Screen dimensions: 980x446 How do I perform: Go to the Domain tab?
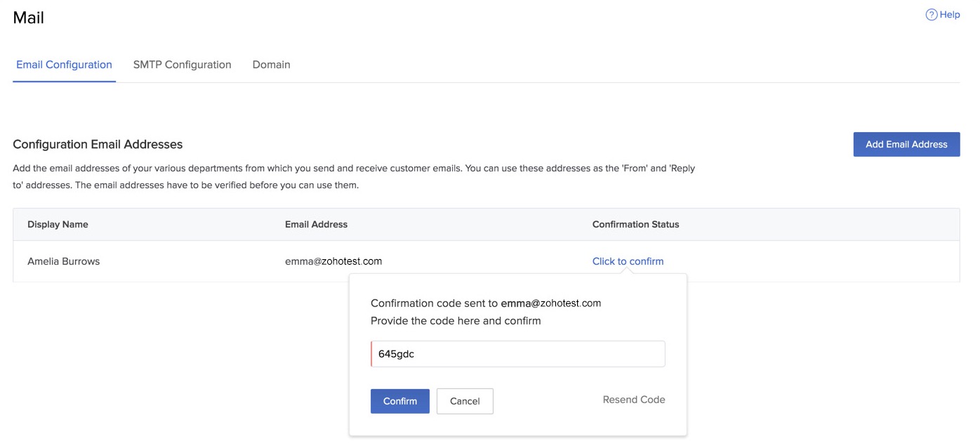271,65
